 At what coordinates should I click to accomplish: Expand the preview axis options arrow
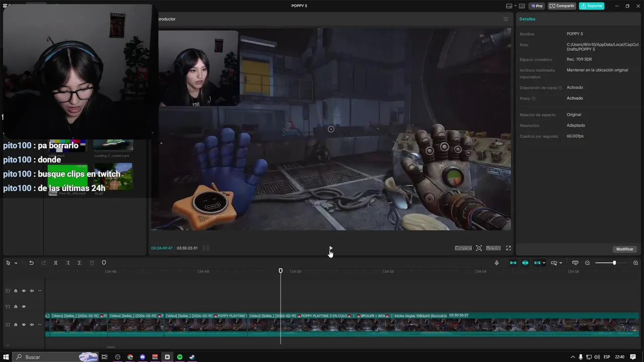click(x=560, y=263)
